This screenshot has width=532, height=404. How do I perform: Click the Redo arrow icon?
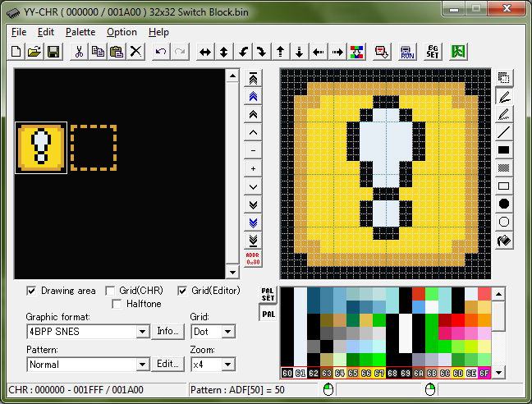click(180, 52)
